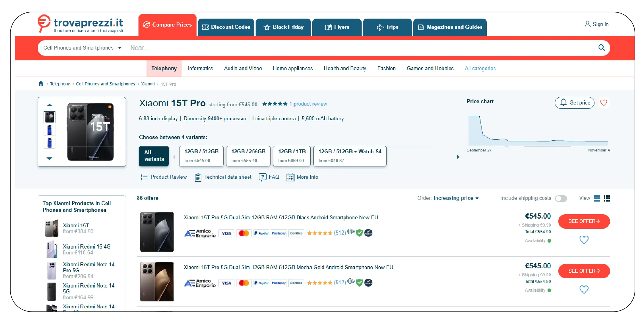The width and height of the screenshot is (644, 320).
Task: Open the FAQ question mark icon
Action: 262,177
